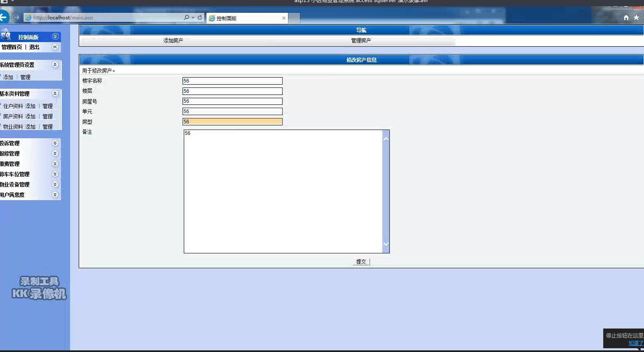Click the localhost/main.asp address bar
Image resolution: width=644 pixels, height=352 pixels.
[x=103, y=17]
